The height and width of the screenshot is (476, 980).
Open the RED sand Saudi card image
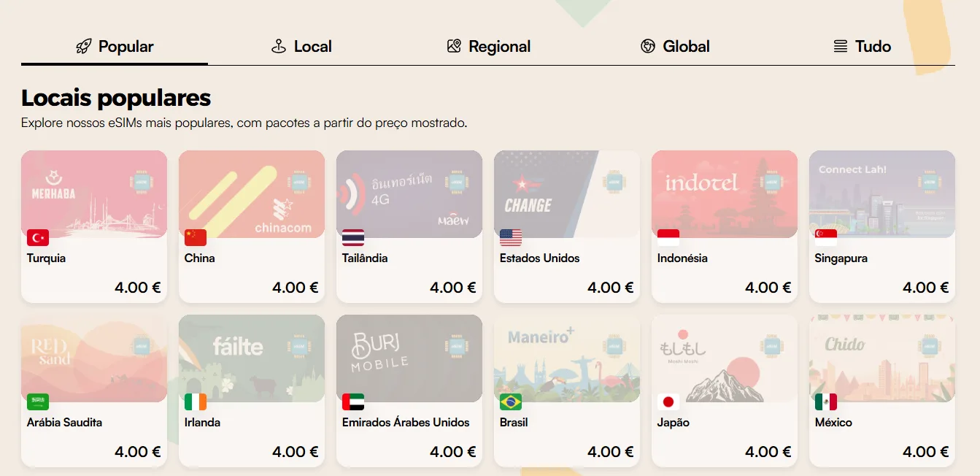tap(93, 356)
